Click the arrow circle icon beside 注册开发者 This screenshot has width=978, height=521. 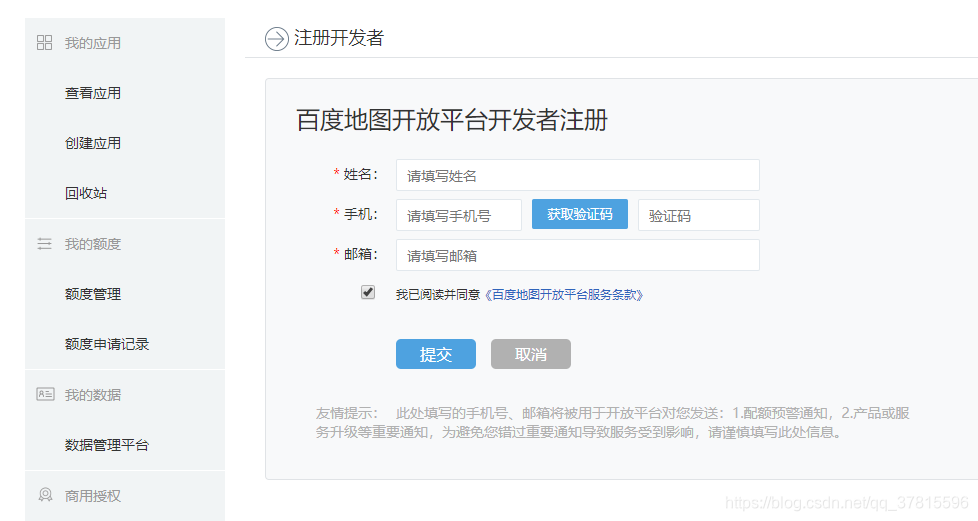[276, 39]
